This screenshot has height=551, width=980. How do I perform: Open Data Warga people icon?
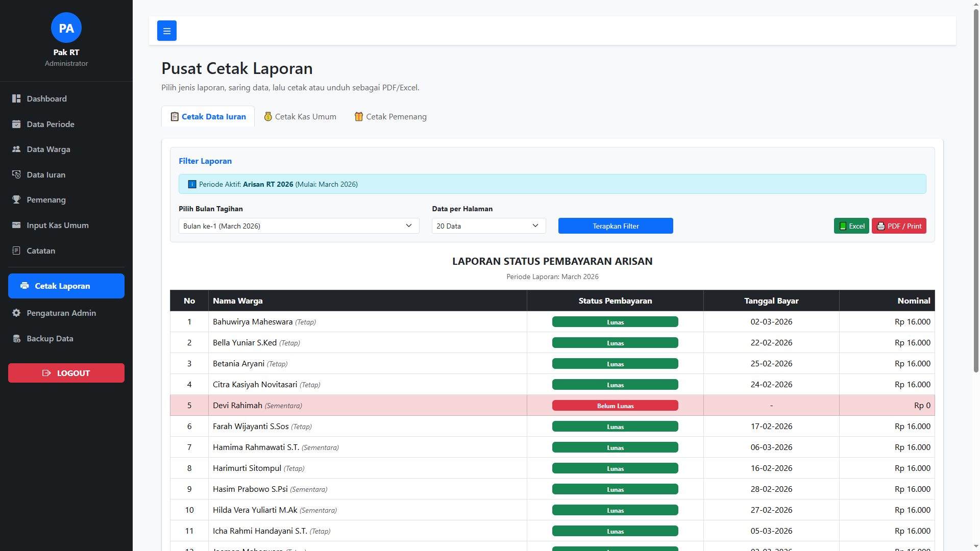[x=16, y=149]
